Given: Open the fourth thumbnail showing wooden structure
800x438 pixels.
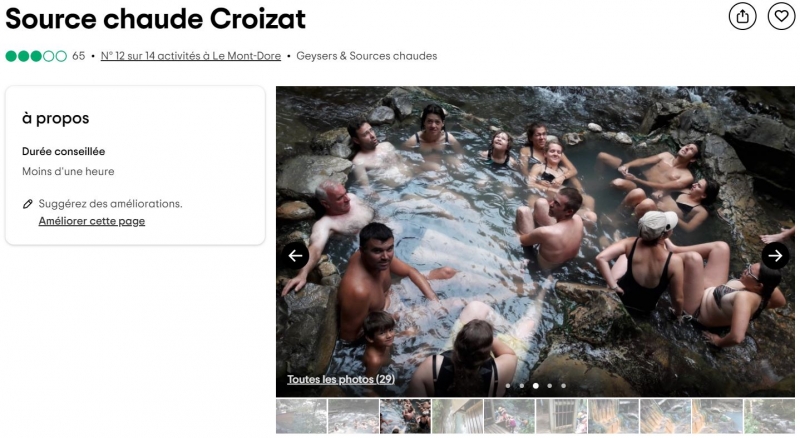Looking at the screenshot, I should (x=458, y=417).
